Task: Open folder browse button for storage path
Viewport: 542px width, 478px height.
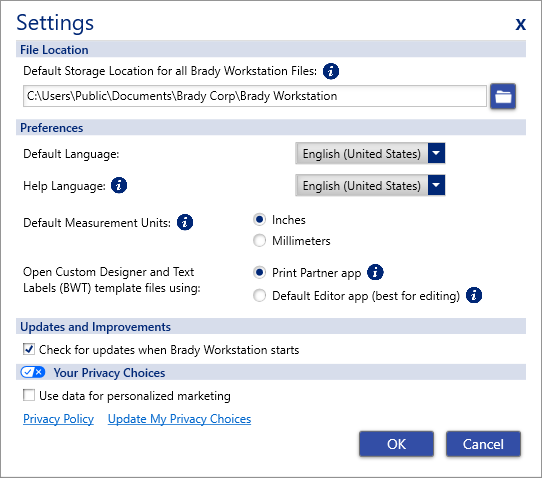Action: click(x=503, y=96)
